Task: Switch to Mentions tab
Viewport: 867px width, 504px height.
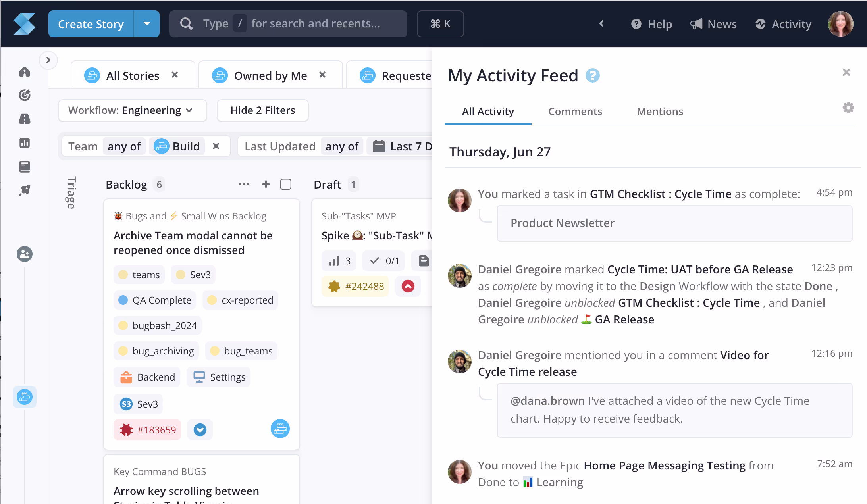Action: pyautogui.click(x=660, y=112)
